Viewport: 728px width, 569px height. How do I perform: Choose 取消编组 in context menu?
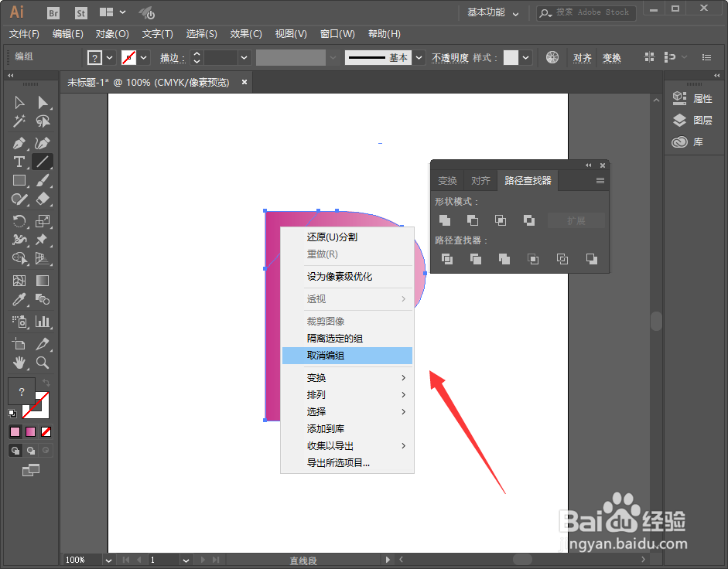pos(347,356)
